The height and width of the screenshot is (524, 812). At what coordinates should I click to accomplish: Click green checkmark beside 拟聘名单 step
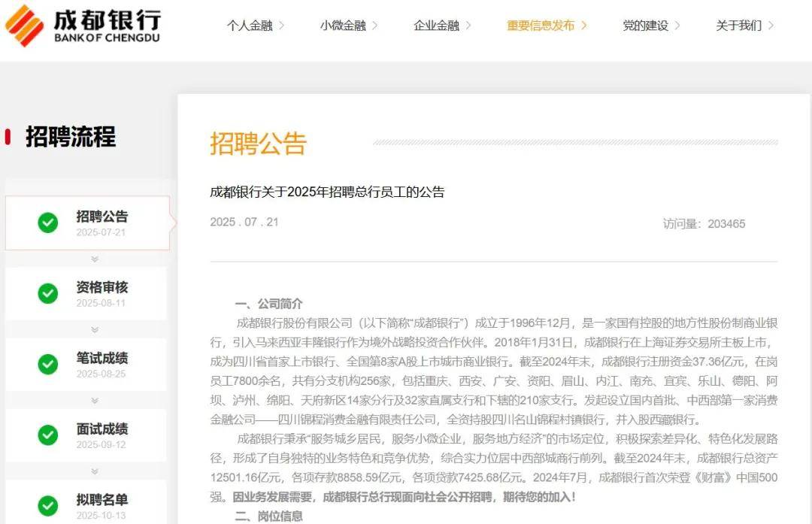coord(48,506)
